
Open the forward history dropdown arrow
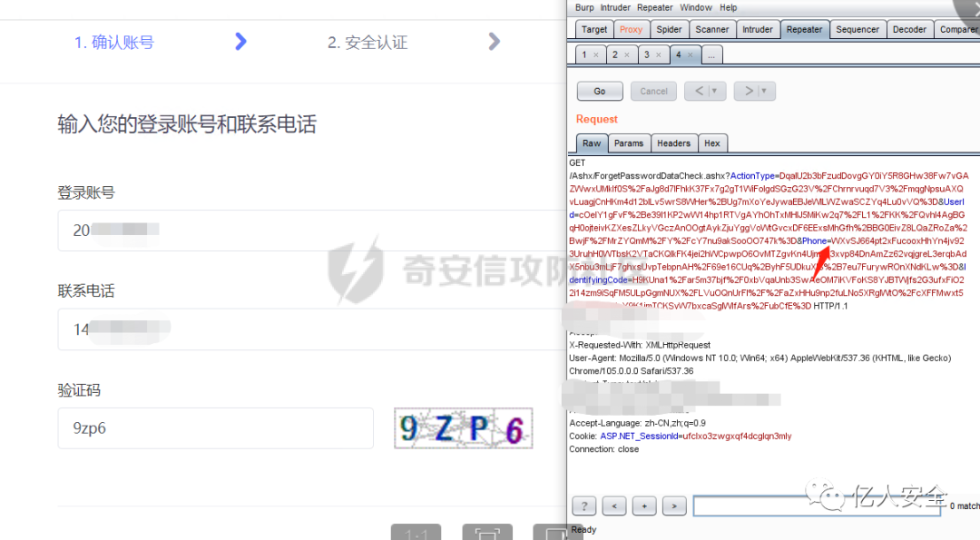pyautogui.click(x=764, y=92)
